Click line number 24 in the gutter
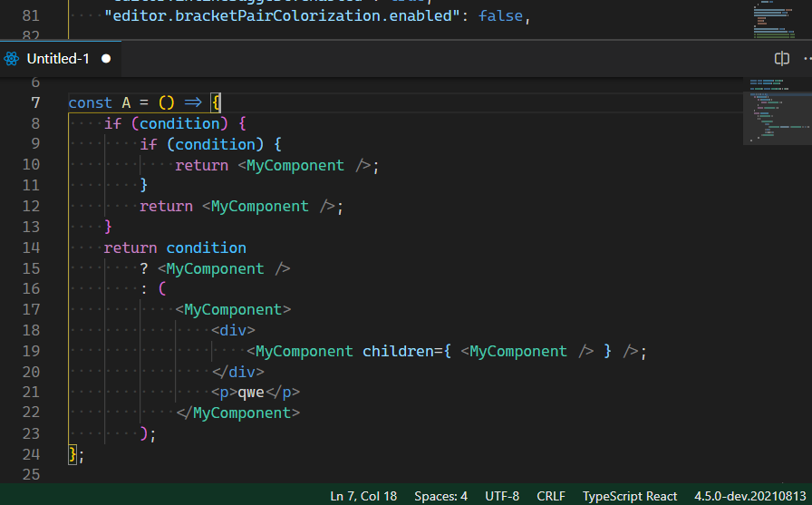This screenshot has height=505, width=812. [x=31, y=454]
